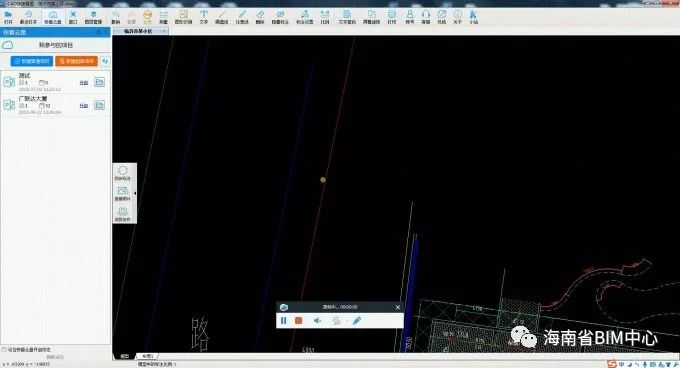Click the blue create-project button

(32, 61)
